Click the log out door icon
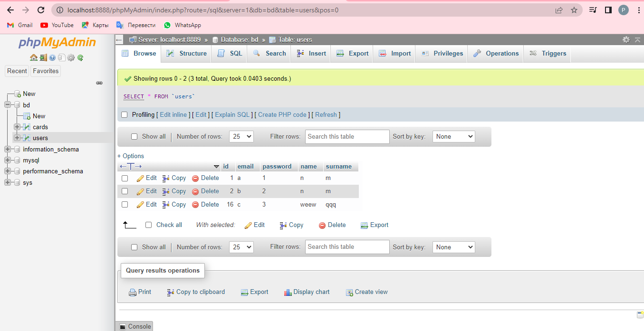644x331 pixels. 43,57
